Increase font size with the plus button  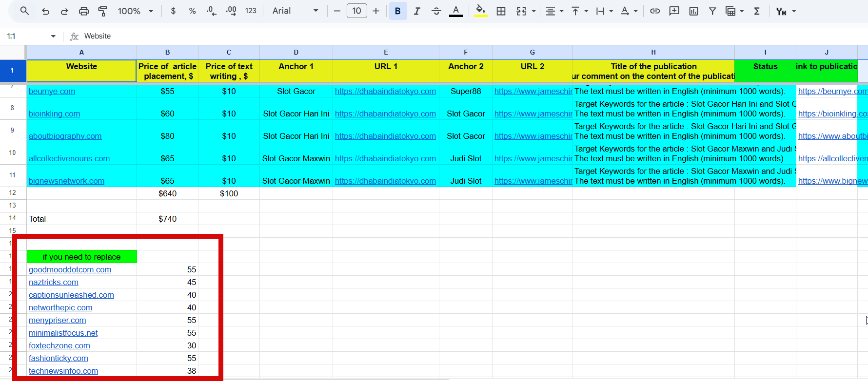coord(376,11)
